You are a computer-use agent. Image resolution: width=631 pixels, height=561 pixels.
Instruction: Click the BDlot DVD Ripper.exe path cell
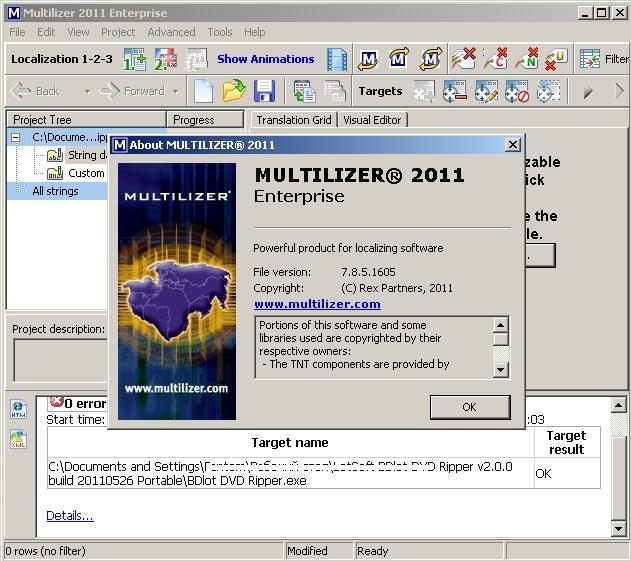coord(290,473)
